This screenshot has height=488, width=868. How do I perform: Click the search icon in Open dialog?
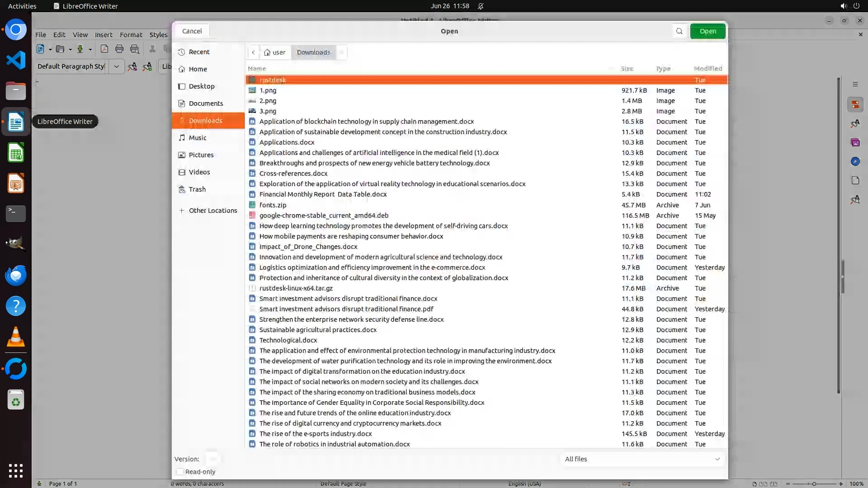click(679, 31)
